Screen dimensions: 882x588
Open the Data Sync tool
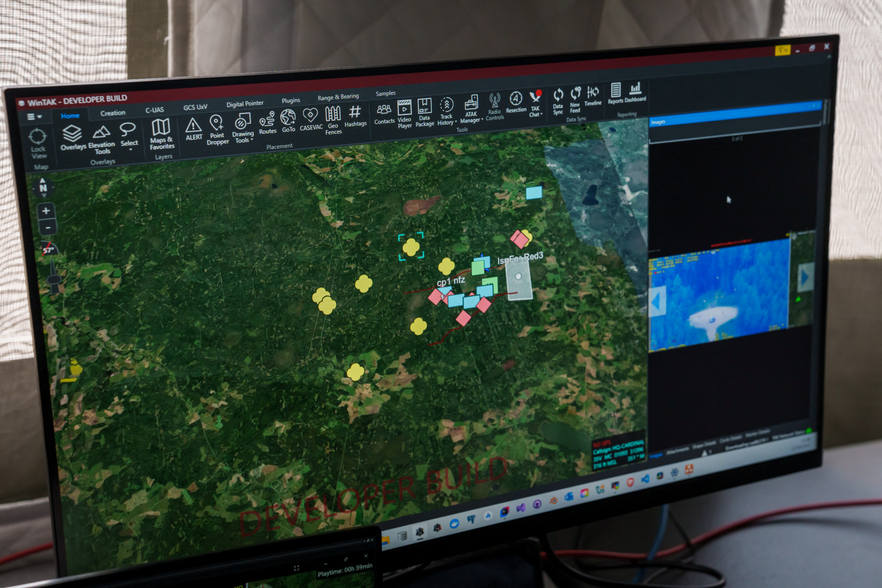coord(558,101)
